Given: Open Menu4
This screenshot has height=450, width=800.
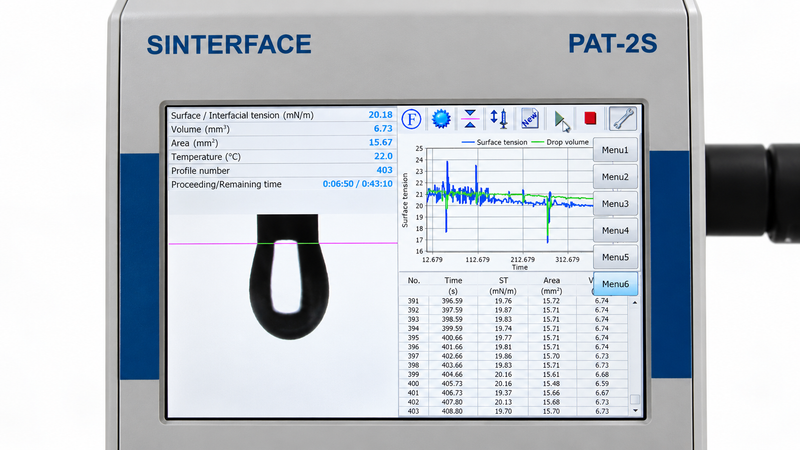Looking at the screenshot, I should tap(615, 231).
